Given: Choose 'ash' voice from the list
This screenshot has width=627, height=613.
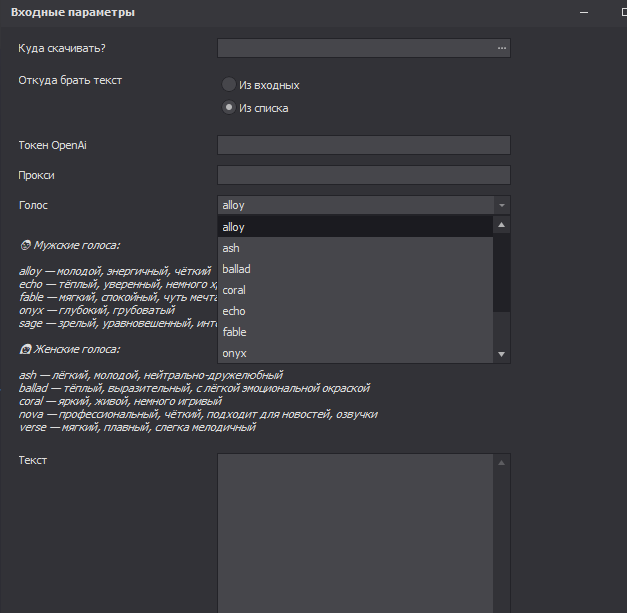Looking at the screenshot, I should 355,248.
